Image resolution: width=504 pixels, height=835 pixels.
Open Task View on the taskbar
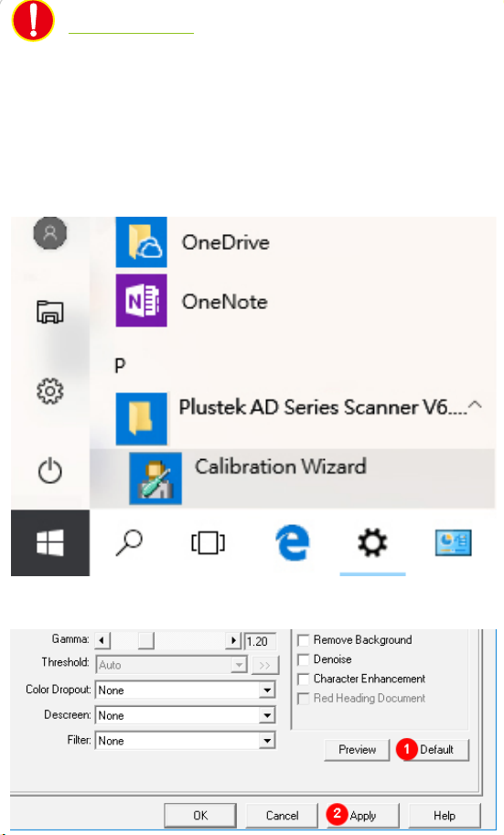click(x=208, y=543)
